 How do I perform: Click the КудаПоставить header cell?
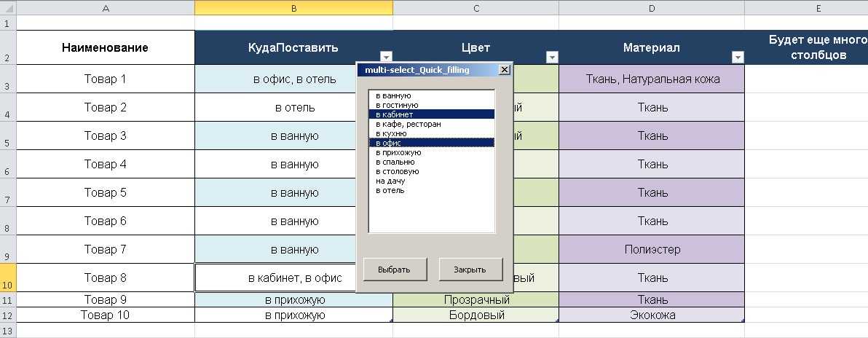coord(294,47)
